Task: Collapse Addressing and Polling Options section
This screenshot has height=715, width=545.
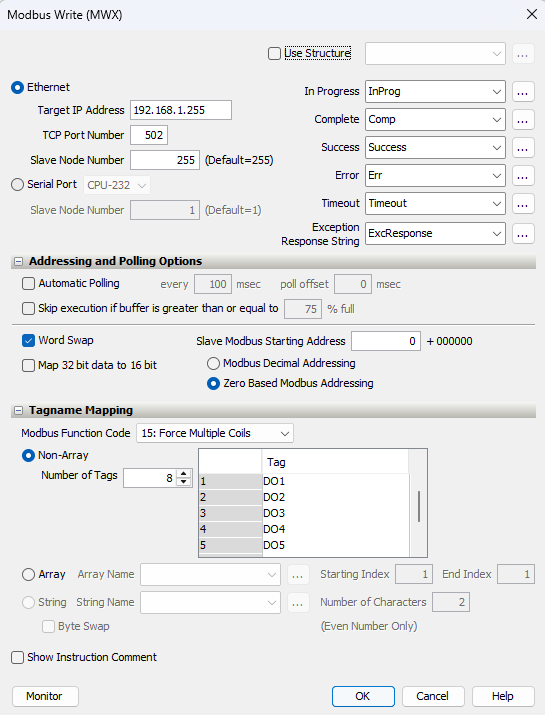Action: (x=18, y=261)
